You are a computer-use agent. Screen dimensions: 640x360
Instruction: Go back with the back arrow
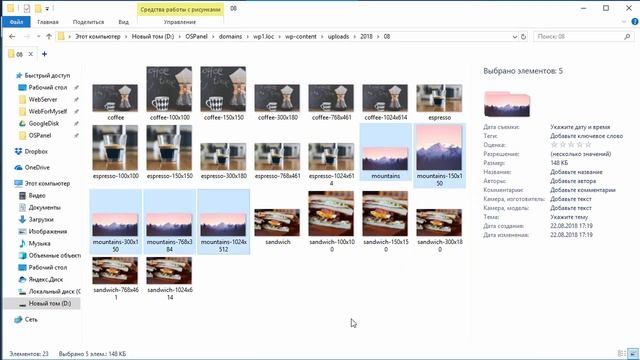click(12, 37)
